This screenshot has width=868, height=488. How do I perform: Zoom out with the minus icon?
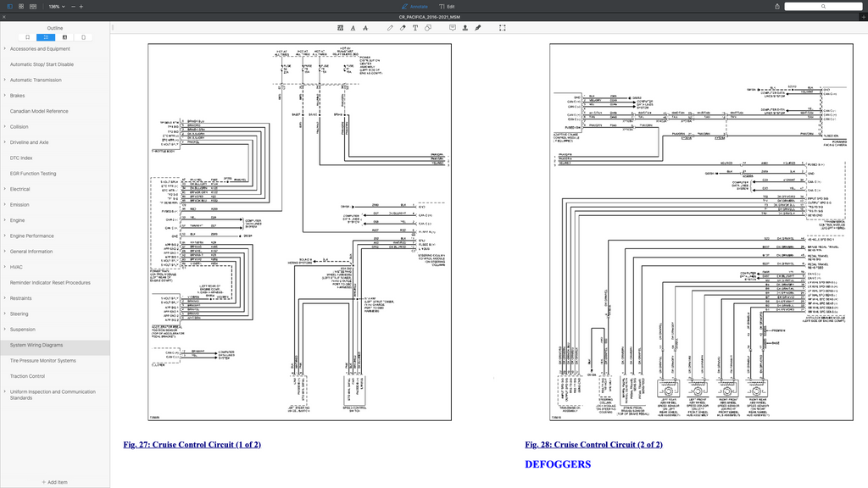(73, 7)
